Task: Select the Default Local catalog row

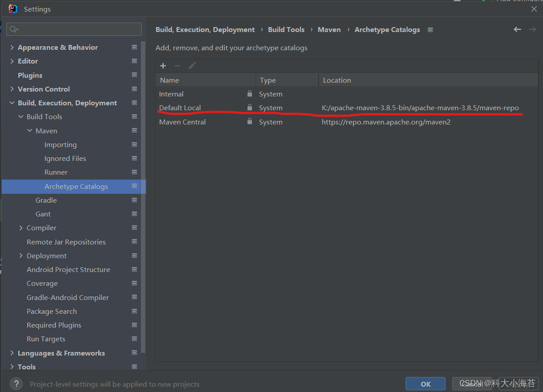Action: click(347, 108)
